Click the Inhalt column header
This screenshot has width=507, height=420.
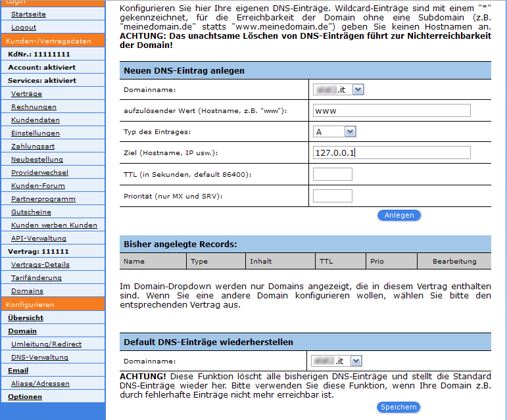click(x=280, y=262)
